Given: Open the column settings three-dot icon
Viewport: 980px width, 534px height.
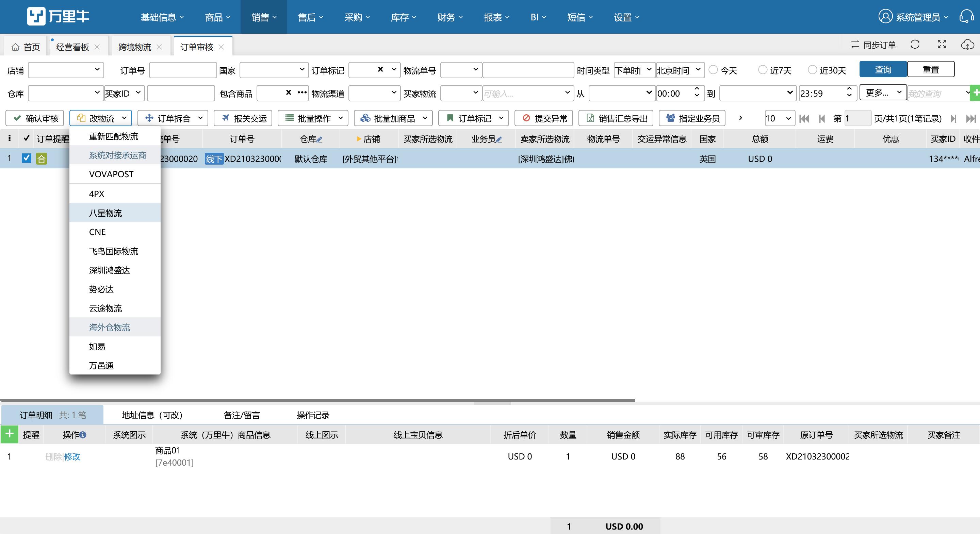Looking at the screenshot, I should (x=10, y=138).
